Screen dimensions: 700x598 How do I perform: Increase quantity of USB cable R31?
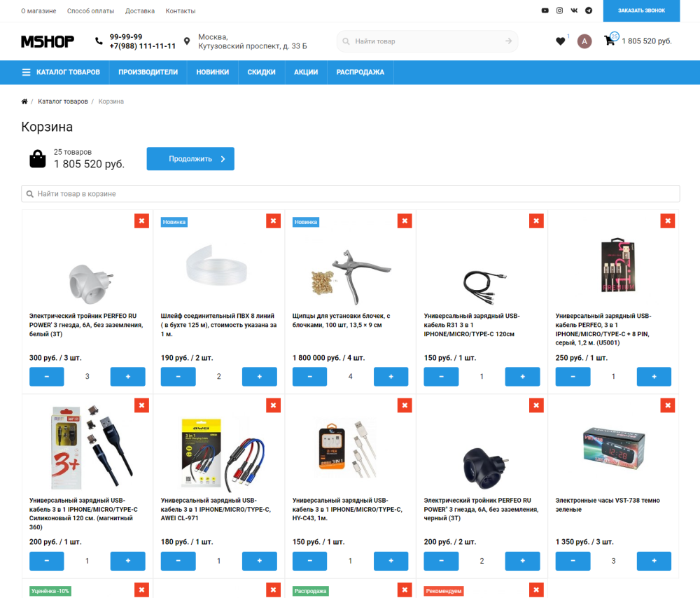pyautogui.click(x=522, y=377)
